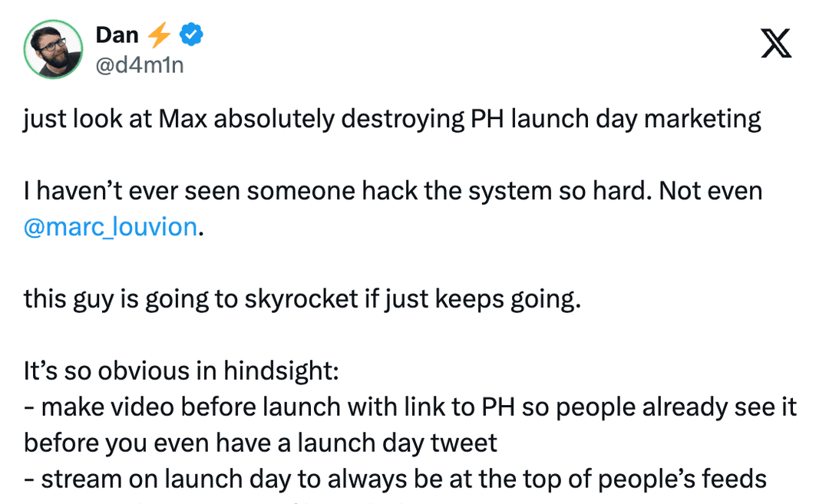Click the words 'keeps going.' in the tweet

click(508, 299)
